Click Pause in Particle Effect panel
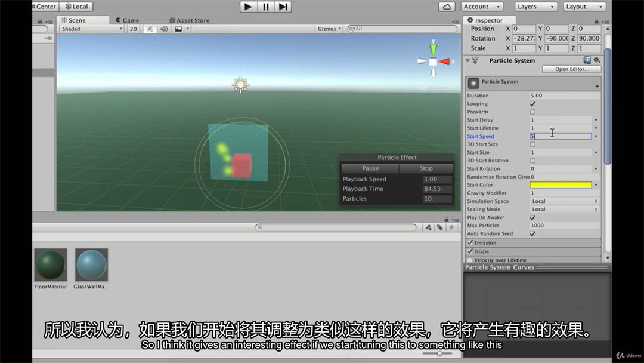 (x=370, y=168)
